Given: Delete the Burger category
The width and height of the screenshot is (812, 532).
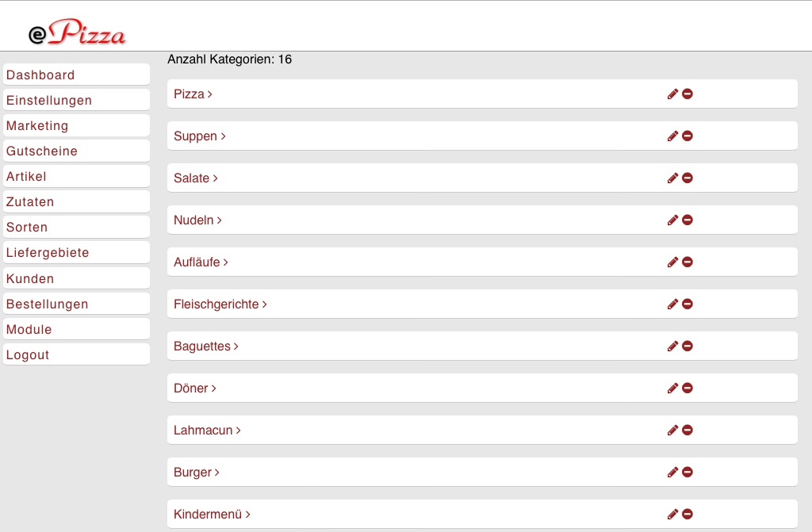Looking at the screenshot, I should 688,472.
